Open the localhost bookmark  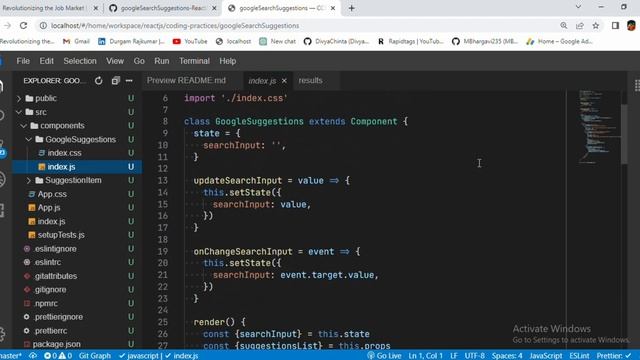[x=233, y=41]
